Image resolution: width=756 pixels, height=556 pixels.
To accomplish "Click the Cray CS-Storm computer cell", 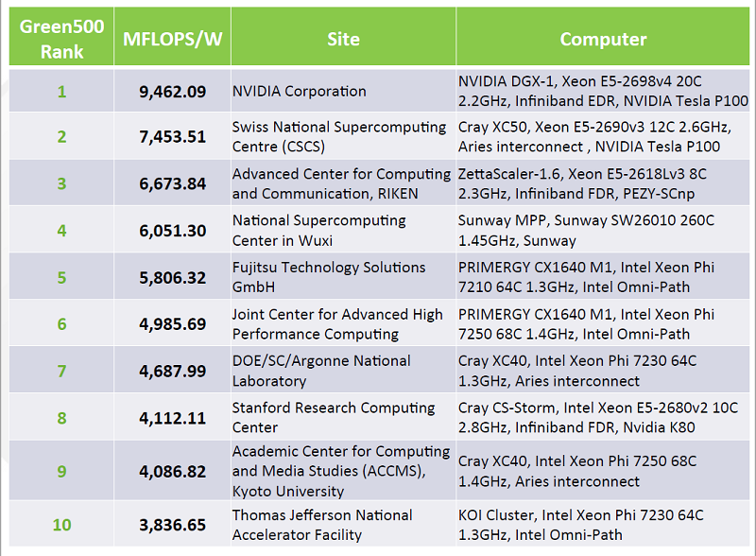I will tap(603, 418).
